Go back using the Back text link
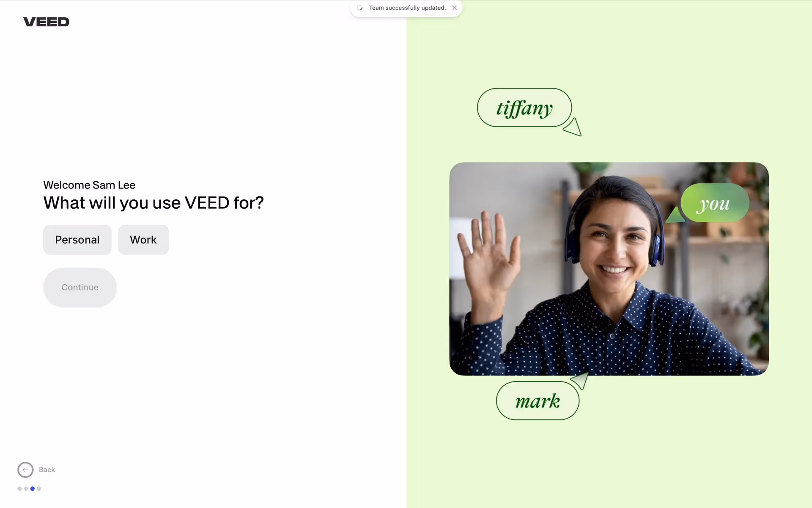Image resolution: width=812 pixels, height=508 pixels. [47, 469]
